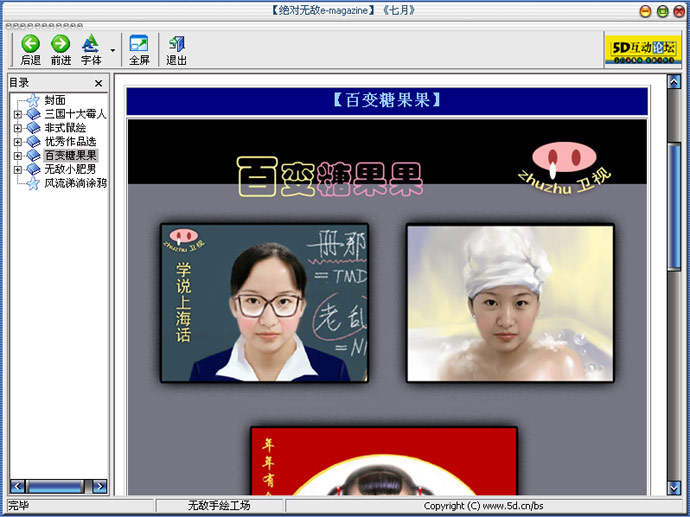Click the book icon beside 无敌小肥男
The width and height of the screenshot is (690, 517).
pyautogui.click(x=33, y=169)
